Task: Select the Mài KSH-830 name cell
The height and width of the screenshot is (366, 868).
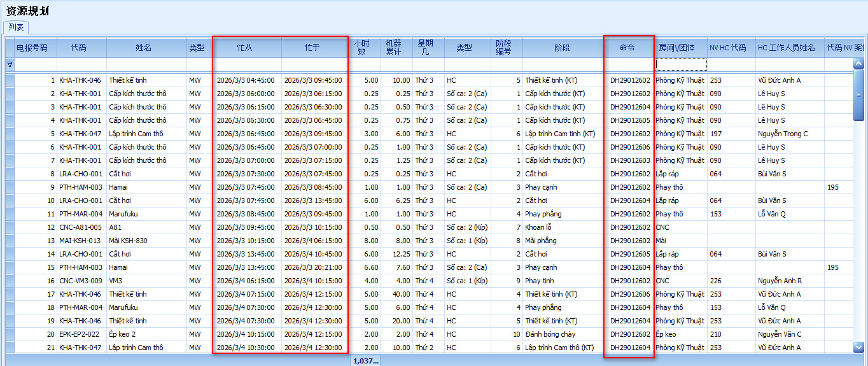Action: point(146,241)
